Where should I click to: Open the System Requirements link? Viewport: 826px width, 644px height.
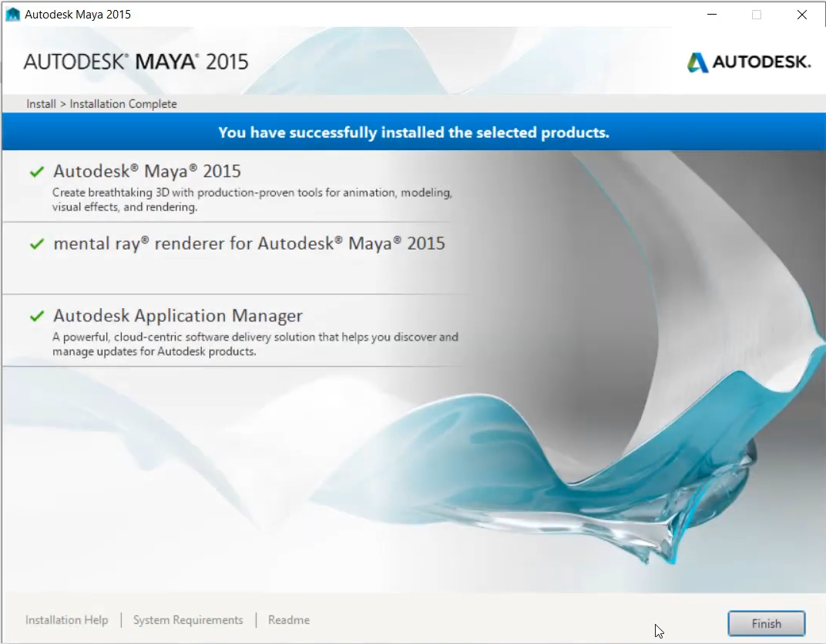(x=188, y=620)
